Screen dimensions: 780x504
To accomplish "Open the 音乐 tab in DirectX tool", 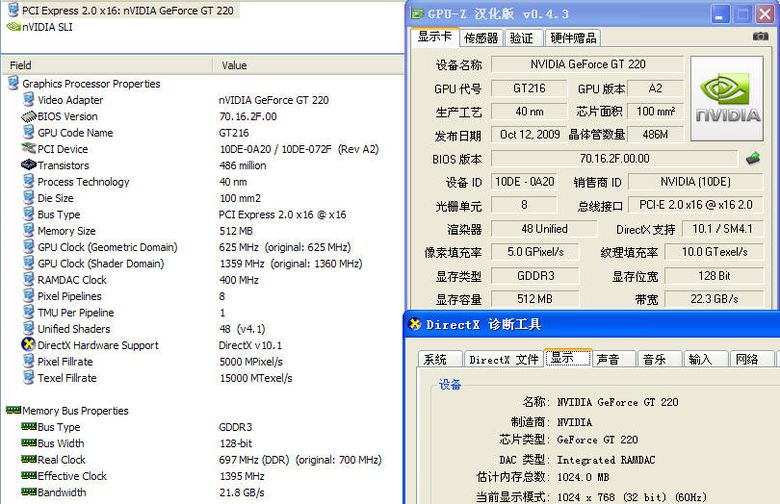I will click(x=659, y=359).
